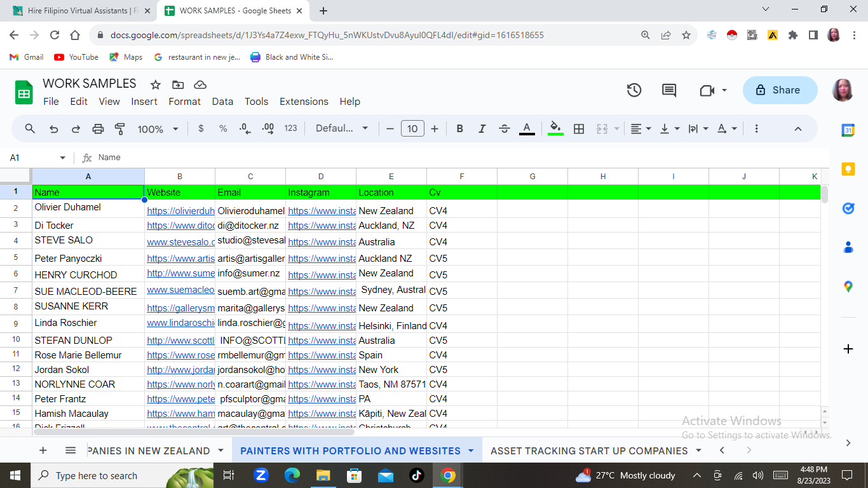Toggle italic formatting
The image size is (868, 488).
482,128
